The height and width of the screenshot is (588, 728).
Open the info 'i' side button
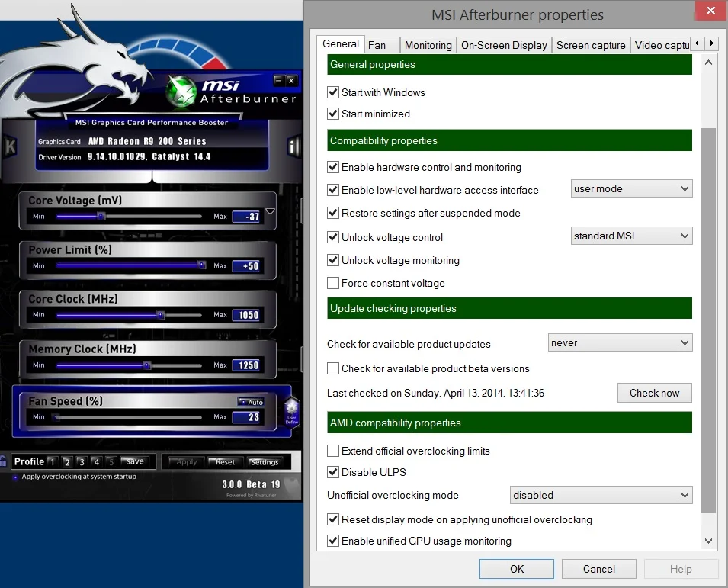(x=293, y=146)
